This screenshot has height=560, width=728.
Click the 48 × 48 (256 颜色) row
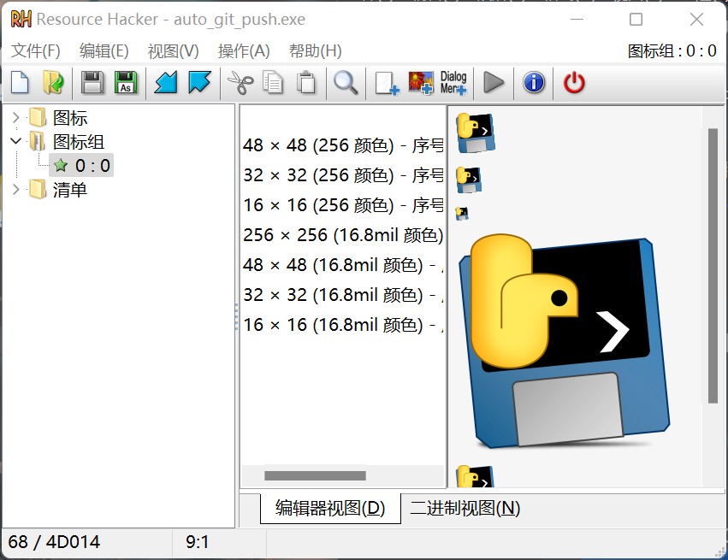click(343, 145)
